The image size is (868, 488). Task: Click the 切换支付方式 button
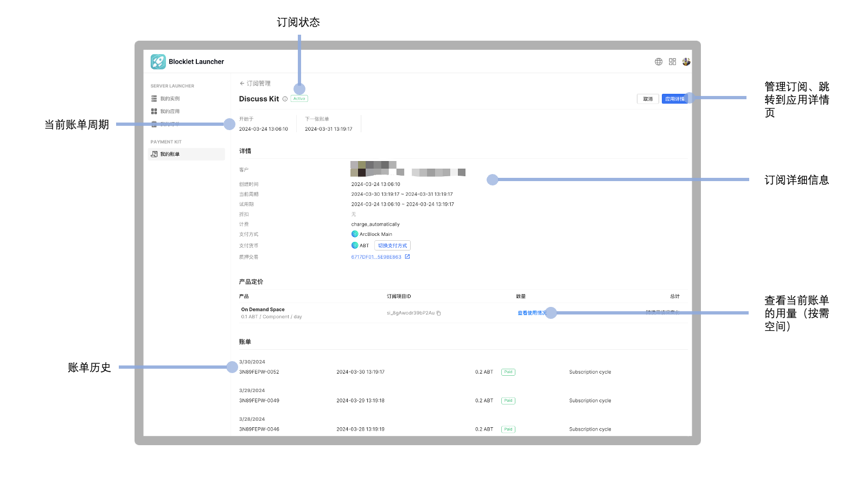[x=392, y=246]
